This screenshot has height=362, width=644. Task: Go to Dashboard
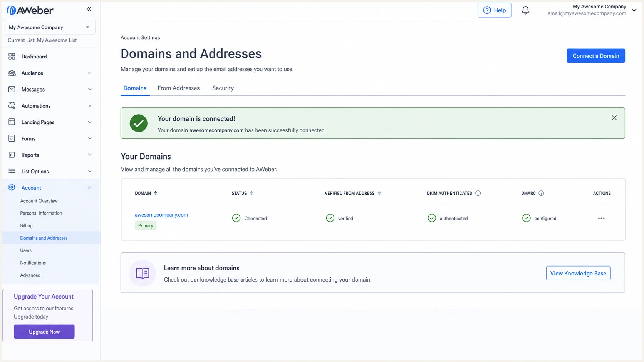pyautogui.click(x=34, y=57)
